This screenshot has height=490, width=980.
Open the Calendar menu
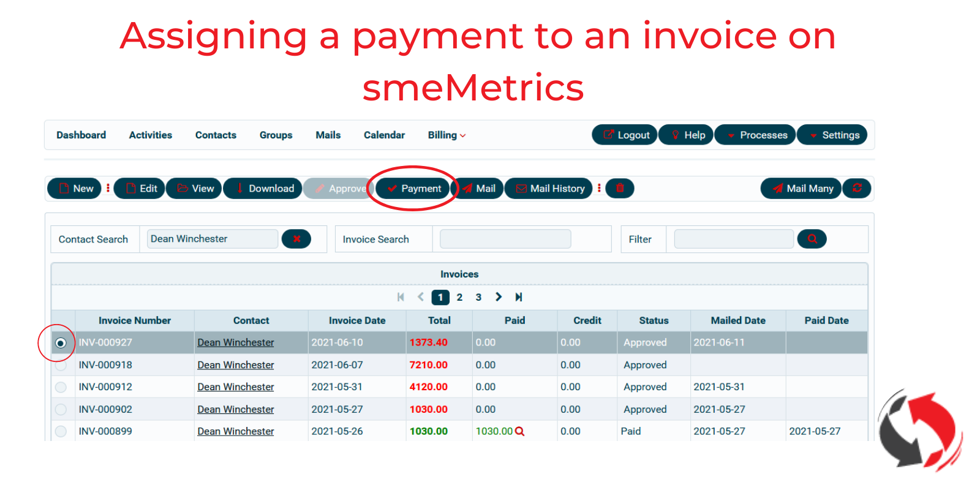coord(384,135)
